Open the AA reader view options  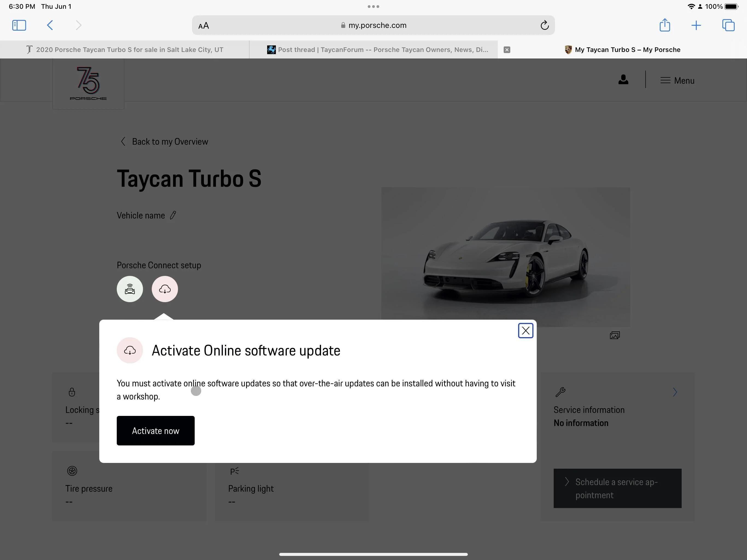pos(204,26)
